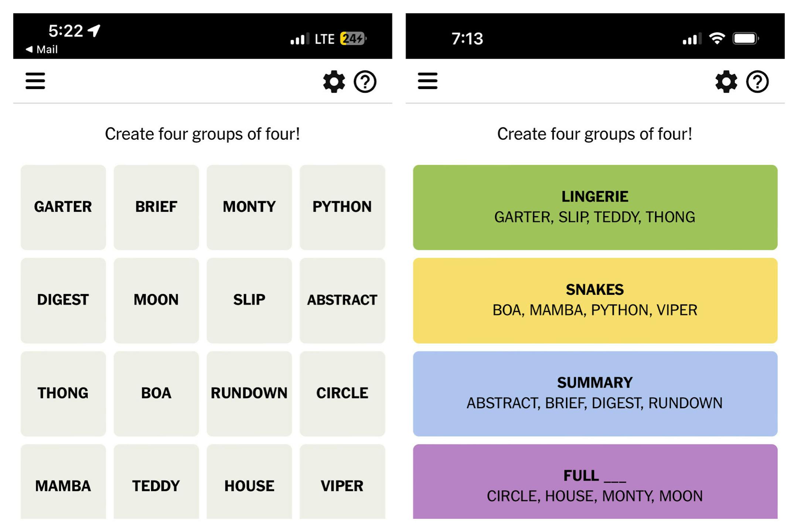Select the ABSTRACT tile
This screenshot has width=798, height=532.
coord(342,300)
